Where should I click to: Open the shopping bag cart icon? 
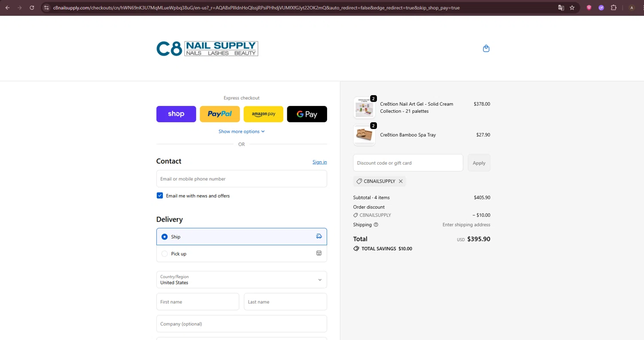pos(486,48)
